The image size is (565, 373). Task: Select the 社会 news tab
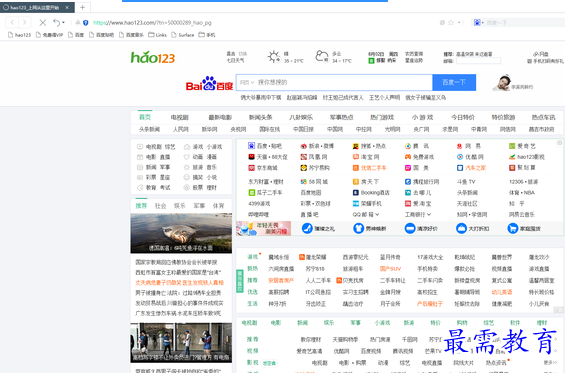160,206
